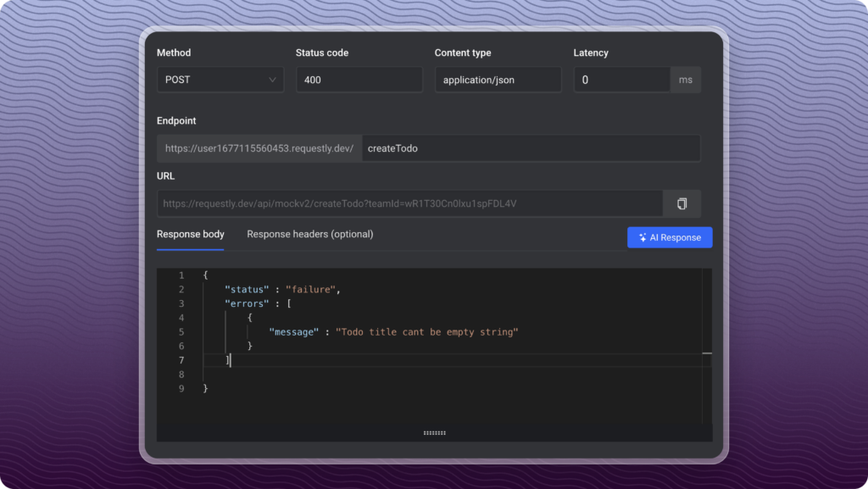This screenshot has height=489, width=868.
Task: Click the Latency input showing 0
Action: [x=621, y=80]
